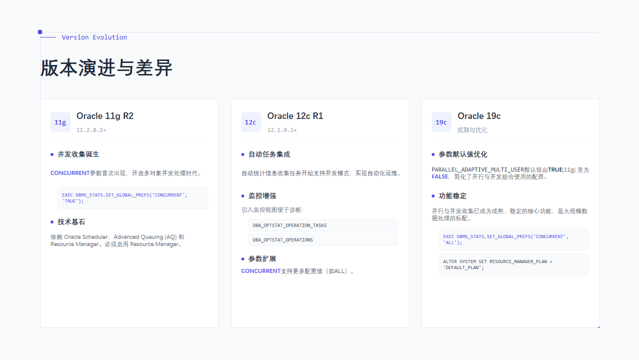Select the '自动任务集成' bullet heading
The height and width of the screenshot is (360, 639).
(x=269, y=154)
